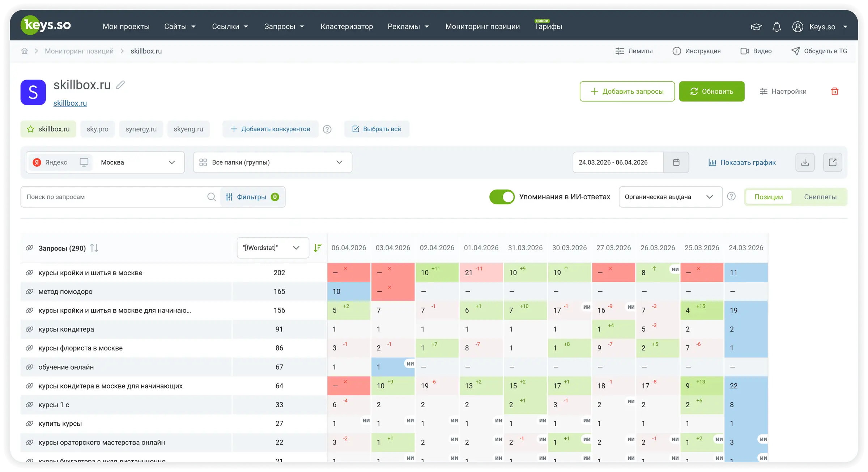Click Выбрать всё checkbox button
The height and width of the screenshot is (472, 868).
377,129
